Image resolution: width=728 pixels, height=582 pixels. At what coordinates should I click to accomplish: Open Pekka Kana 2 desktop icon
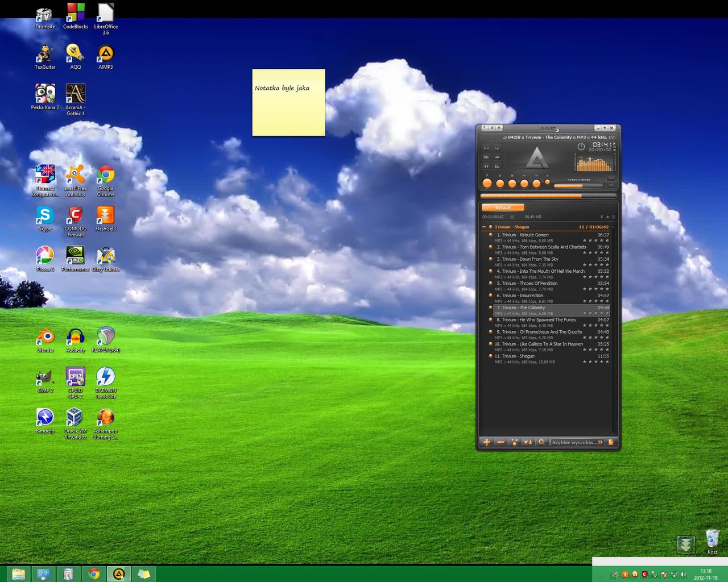(x=45, y=97)
